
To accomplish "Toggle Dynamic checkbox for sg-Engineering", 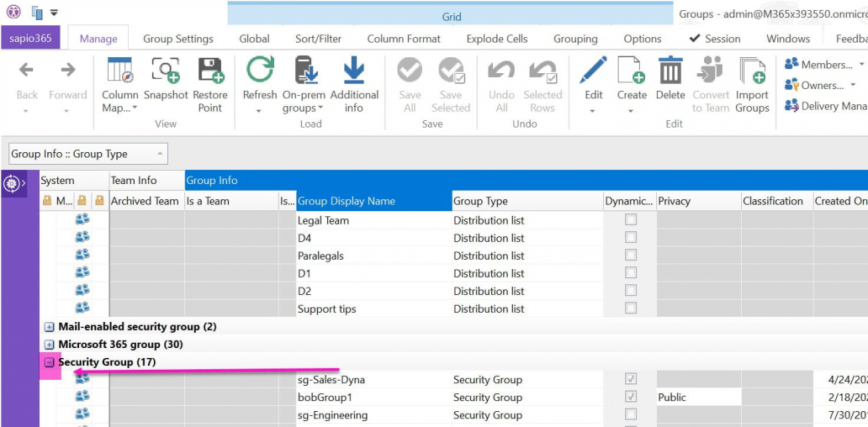I will click(631, 415).
